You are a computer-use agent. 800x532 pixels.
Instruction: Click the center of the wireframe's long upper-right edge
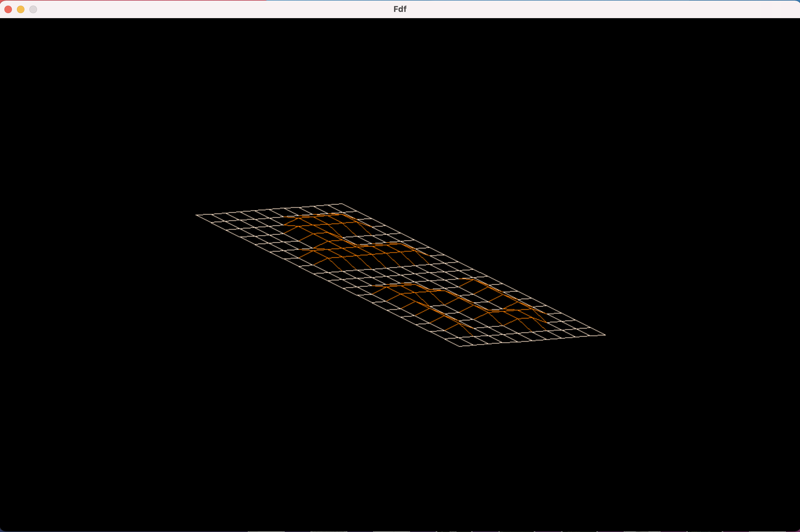[473, 269]
